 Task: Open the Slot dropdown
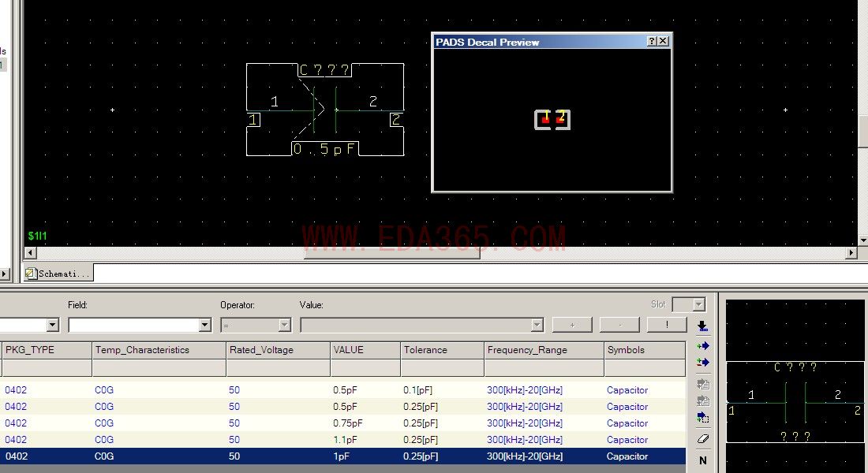(698, 304)
